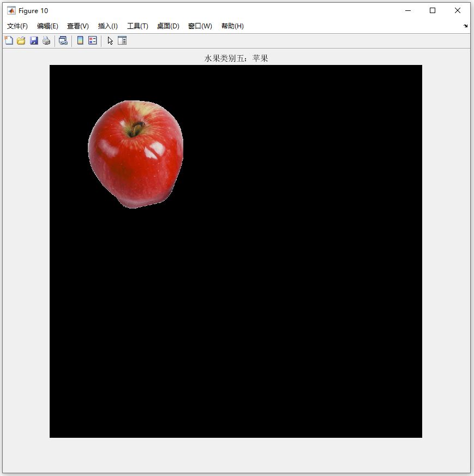The height and width of the screenshot is (476, 474).
Task: Click the New Figure toolbar icon
Action: tap(9, 40)
